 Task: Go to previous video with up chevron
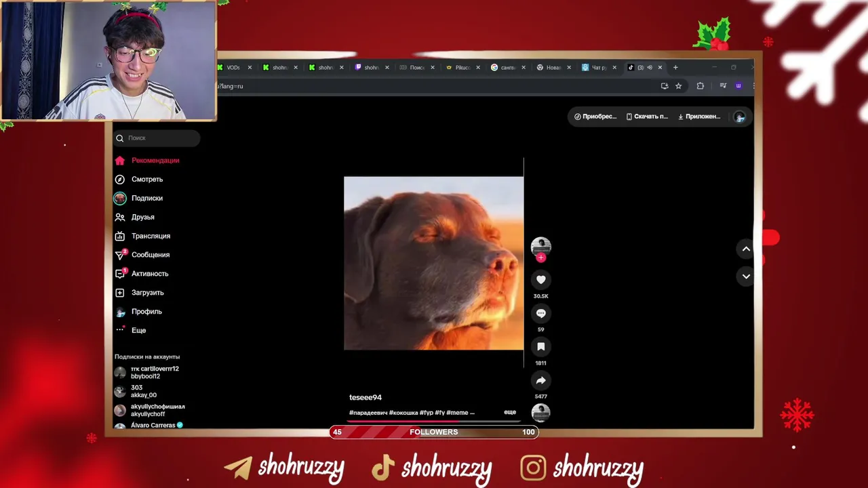click(746, 249)
